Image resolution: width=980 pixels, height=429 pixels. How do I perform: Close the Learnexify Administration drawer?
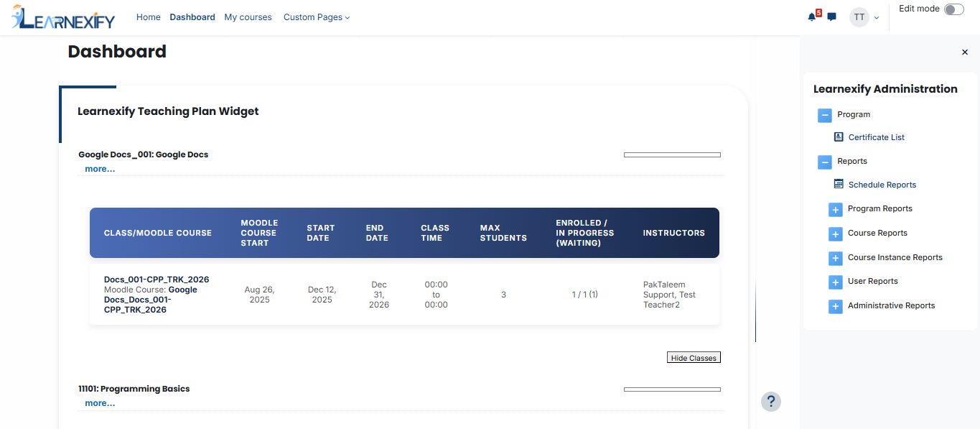pos(965,52)
